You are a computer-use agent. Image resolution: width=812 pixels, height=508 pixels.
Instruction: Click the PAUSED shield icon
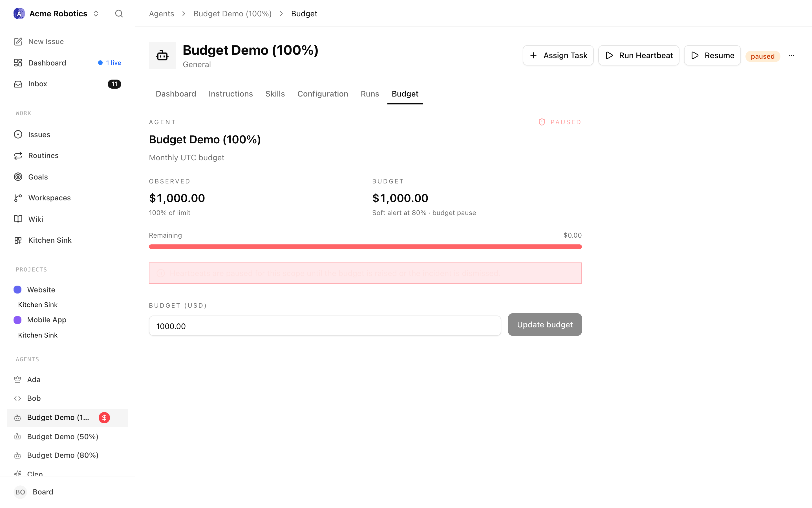coord(542,122)
